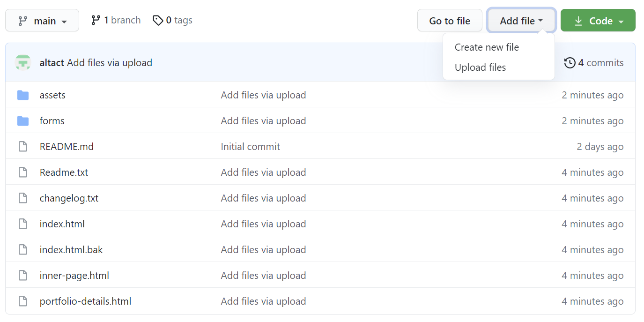644x322 pixels.
Task: Open the main branch selector dropdown
Action: [42, 21]
